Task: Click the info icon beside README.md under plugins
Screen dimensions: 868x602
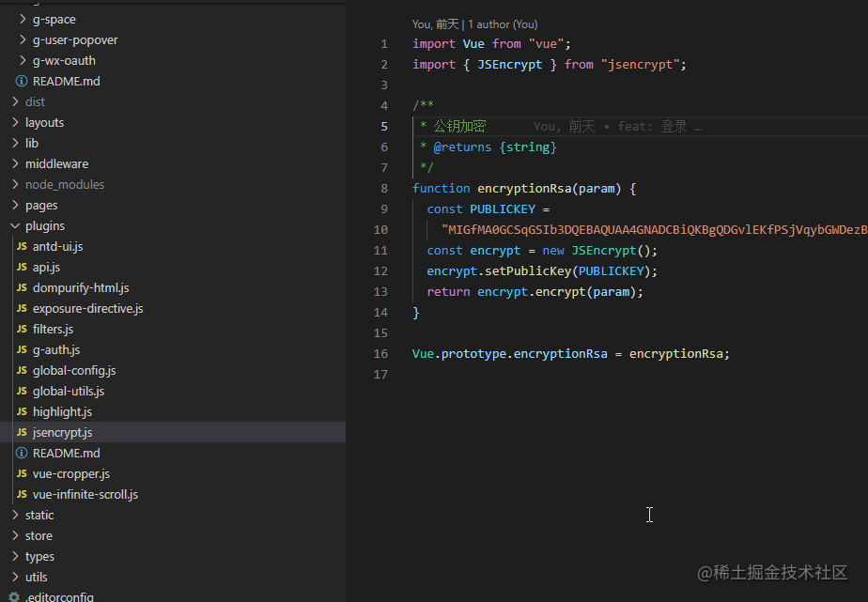Action: click(22, 453)
